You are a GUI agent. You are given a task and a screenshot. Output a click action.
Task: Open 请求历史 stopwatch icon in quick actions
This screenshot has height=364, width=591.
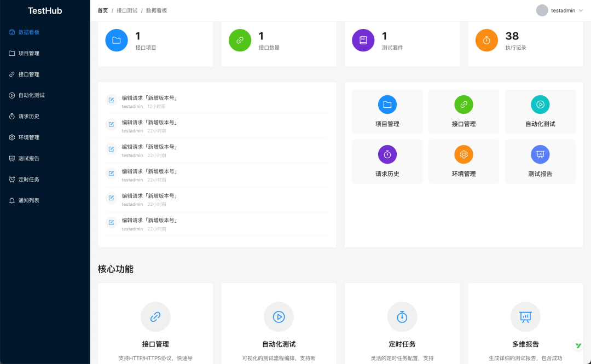pos(387,154)
